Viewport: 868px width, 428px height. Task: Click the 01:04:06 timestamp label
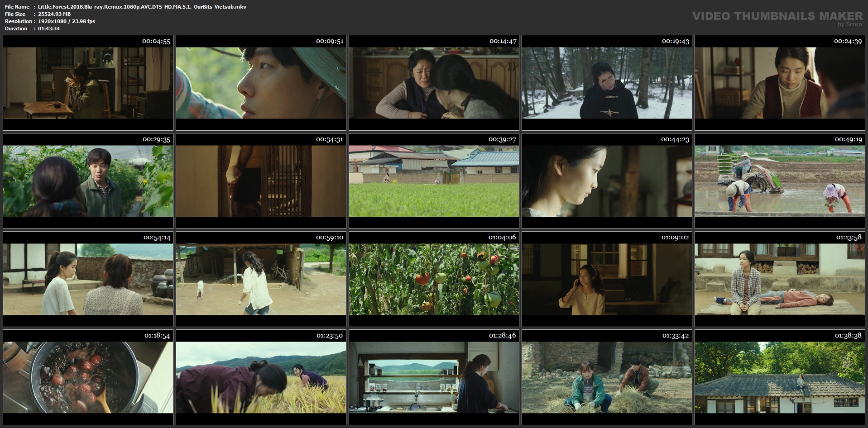(x=502, y=238)
